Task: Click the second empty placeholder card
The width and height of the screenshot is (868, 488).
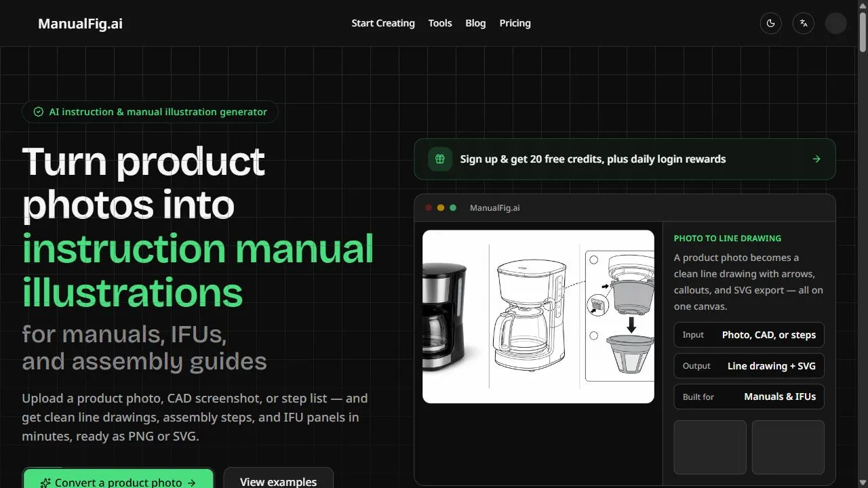Action: point(788,447)
